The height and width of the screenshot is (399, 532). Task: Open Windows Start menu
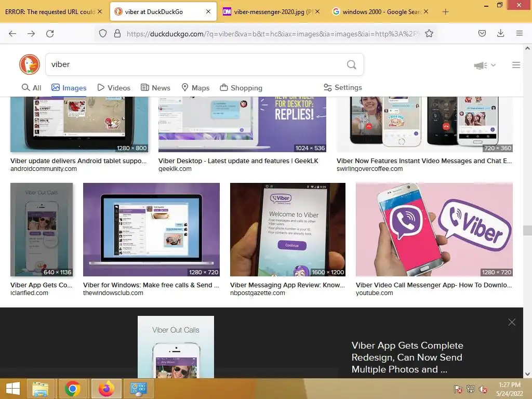(13, 389)
